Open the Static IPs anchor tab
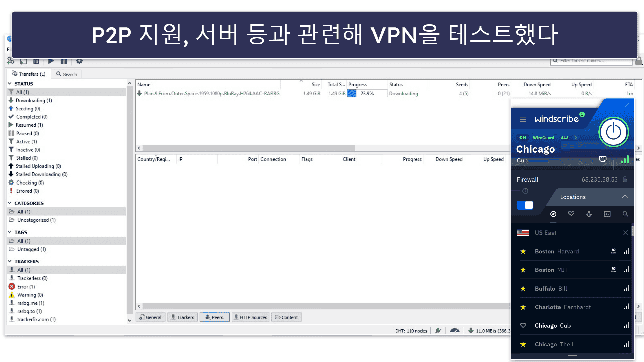The width and height of the screenshot is (644, 362). [589, 214]
